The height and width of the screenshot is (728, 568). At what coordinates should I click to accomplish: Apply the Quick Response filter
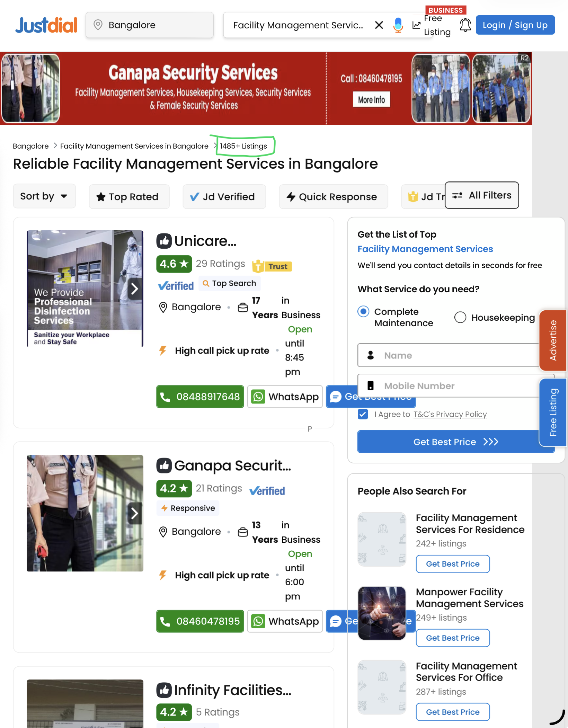(334, 197)
